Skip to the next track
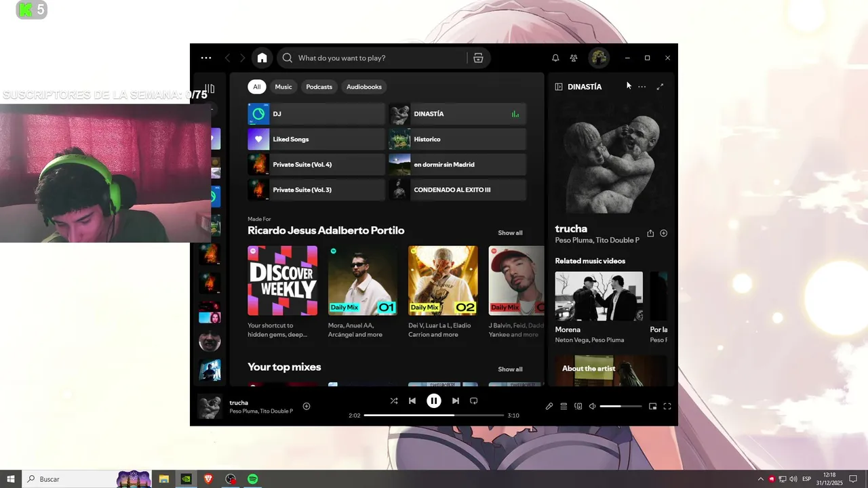The image size is (868, 488). click(456, 401)
